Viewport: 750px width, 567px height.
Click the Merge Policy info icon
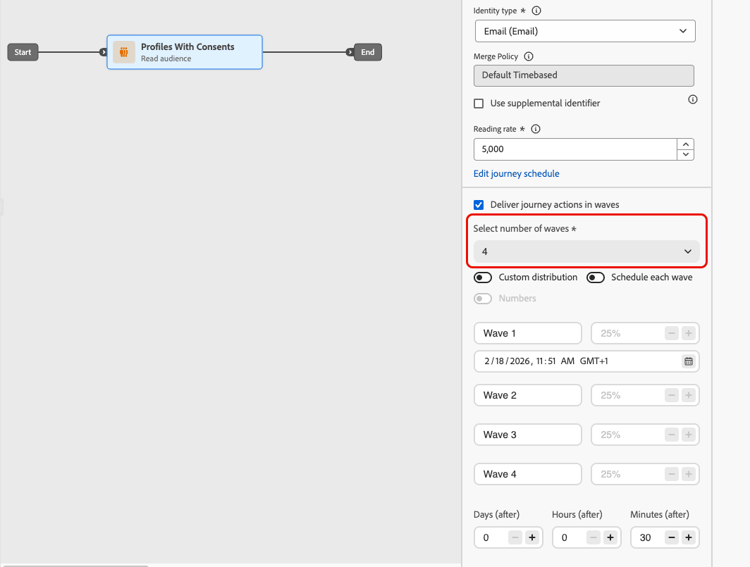click(x=529, y=56)
